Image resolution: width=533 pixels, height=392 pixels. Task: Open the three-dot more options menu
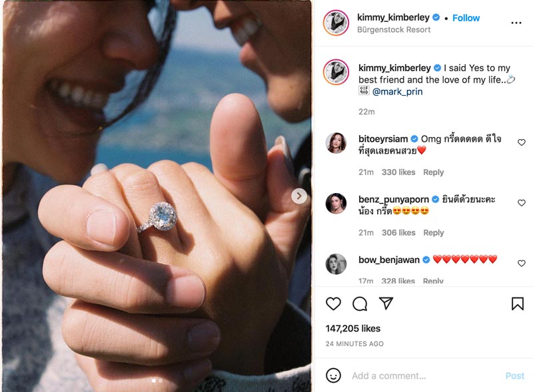[516, 23]
